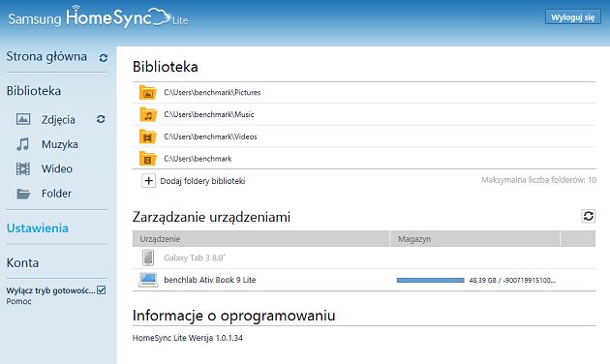Select path C:\Users\benchmark\Pictures
610x364 pixels.
point(212,93)
